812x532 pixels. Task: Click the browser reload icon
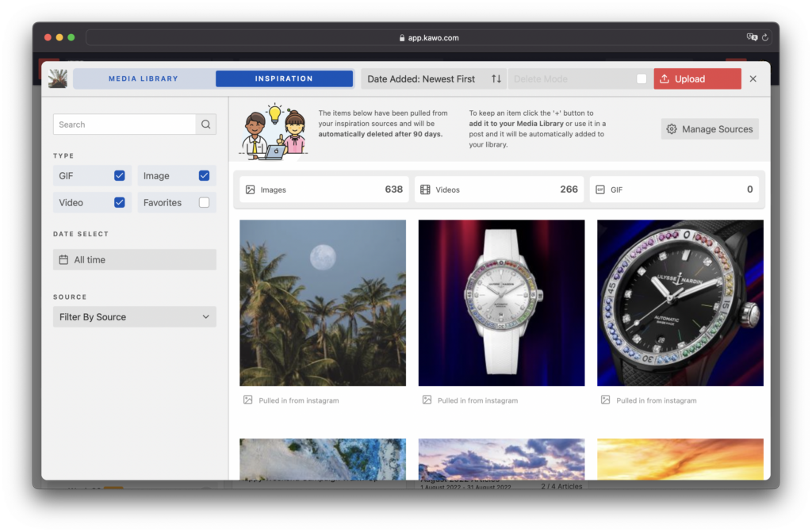765,37
